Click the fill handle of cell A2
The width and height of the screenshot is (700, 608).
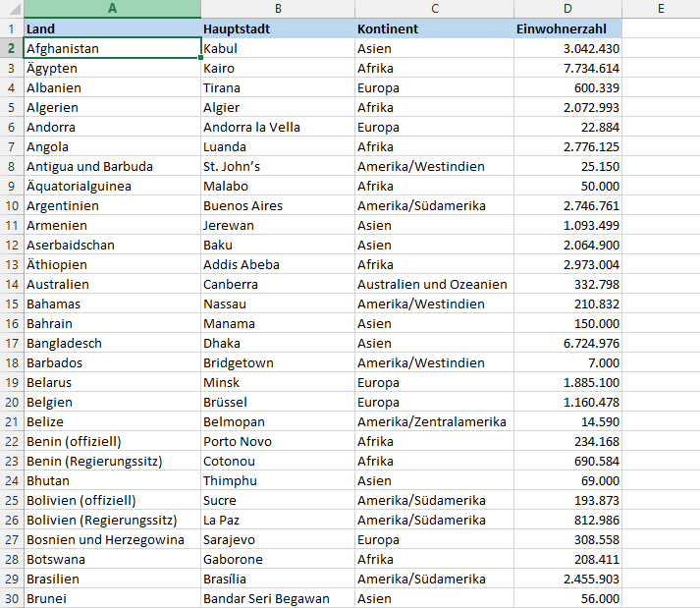point(201,58)
